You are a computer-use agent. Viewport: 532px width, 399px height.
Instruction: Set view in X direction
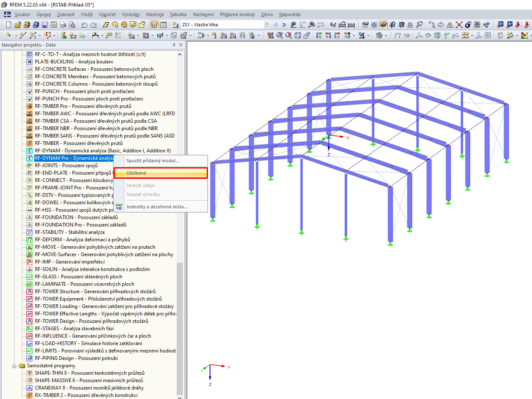coord(319,35)
